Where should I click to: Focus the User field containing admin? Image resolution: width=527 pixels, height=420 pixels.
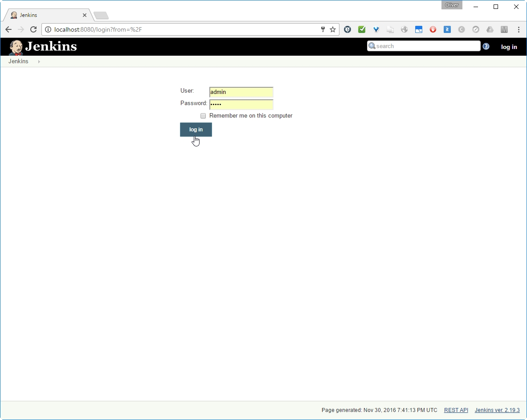click(x=241, y=92)
